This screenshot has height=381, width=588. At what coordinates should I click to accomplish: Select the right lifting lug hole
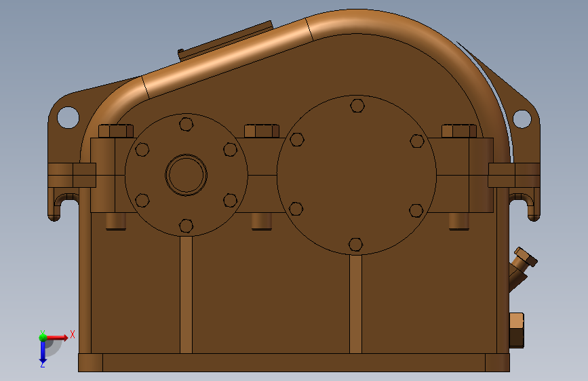[522, 119]
